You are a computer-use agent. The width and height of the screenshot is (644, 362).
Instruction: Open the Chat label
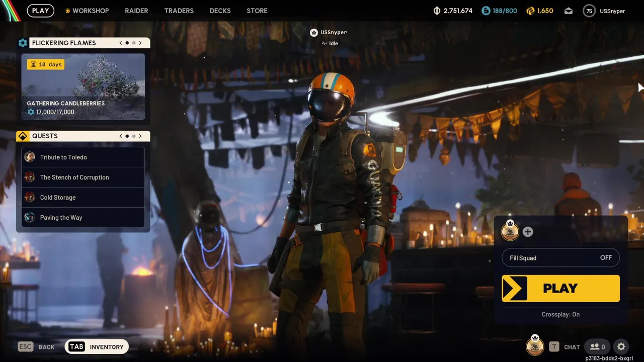572,347
